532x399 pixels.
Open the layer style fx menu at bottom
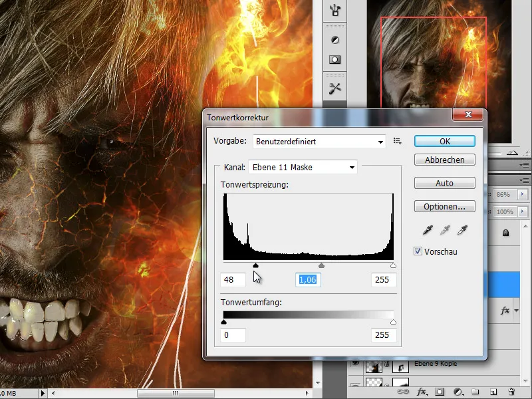422,392
